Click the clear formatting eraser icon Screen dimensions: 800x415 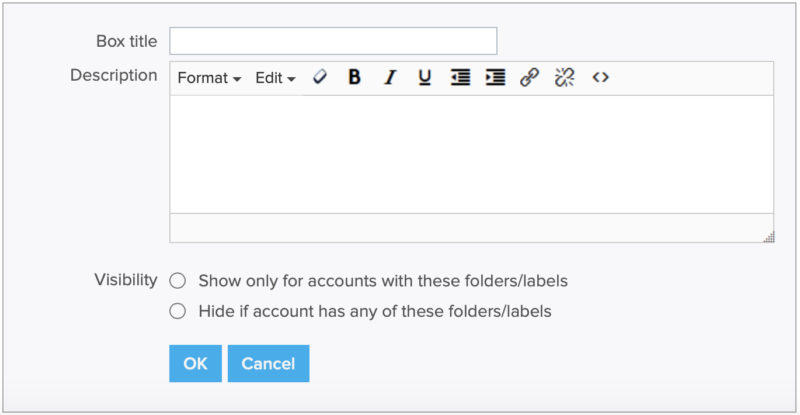pos(320,78)
